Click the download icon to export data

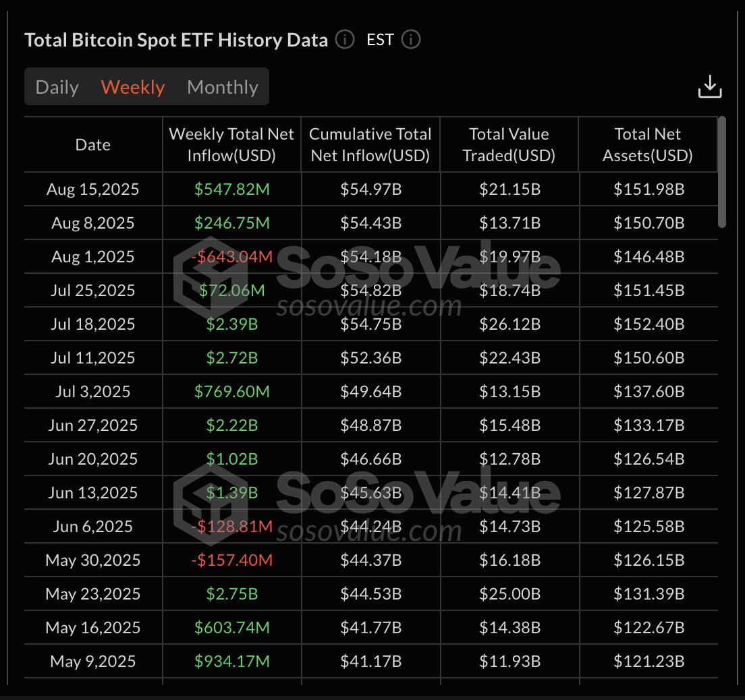(x=710, y=85)
